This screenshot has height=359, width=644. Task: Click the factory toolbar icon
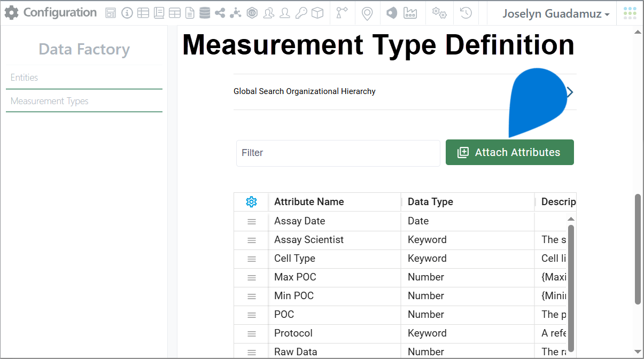pyautogui.click(x=410, y=13)
